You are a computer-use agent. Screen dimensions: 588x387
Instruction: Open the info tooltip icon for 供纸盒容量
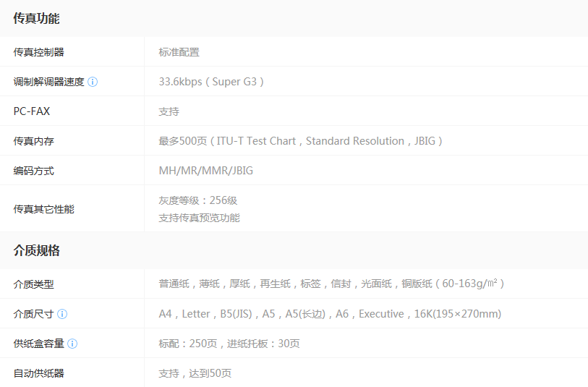coord(72,344)
